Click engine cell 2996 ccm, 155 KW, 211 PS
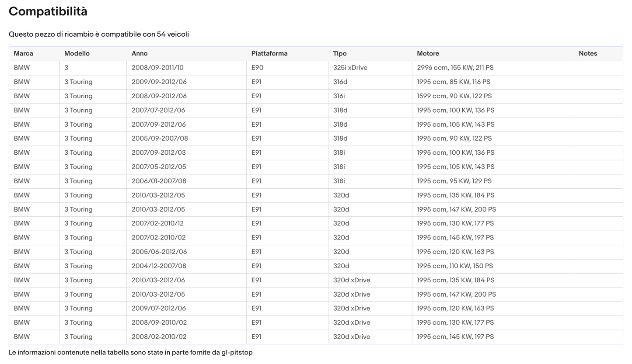632x364 pixels. (x=493, y=68)
